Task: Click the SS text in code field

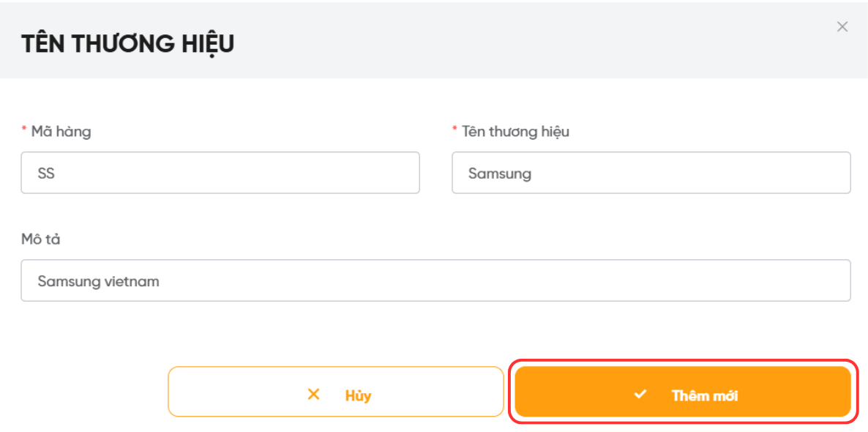Action: [x=46, y=174]
